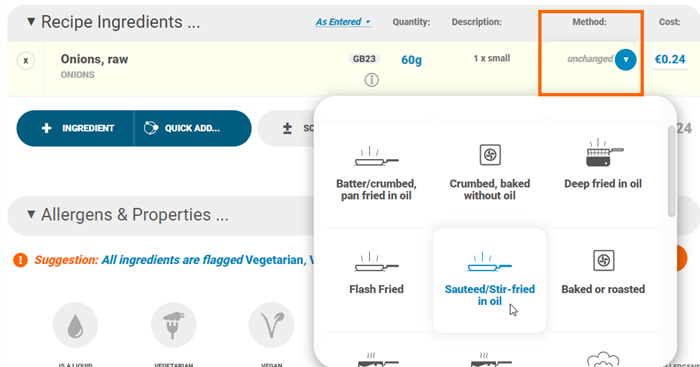
Task: Remove the Onions, raw ingredient row
Action: click(x=26, y=60)
